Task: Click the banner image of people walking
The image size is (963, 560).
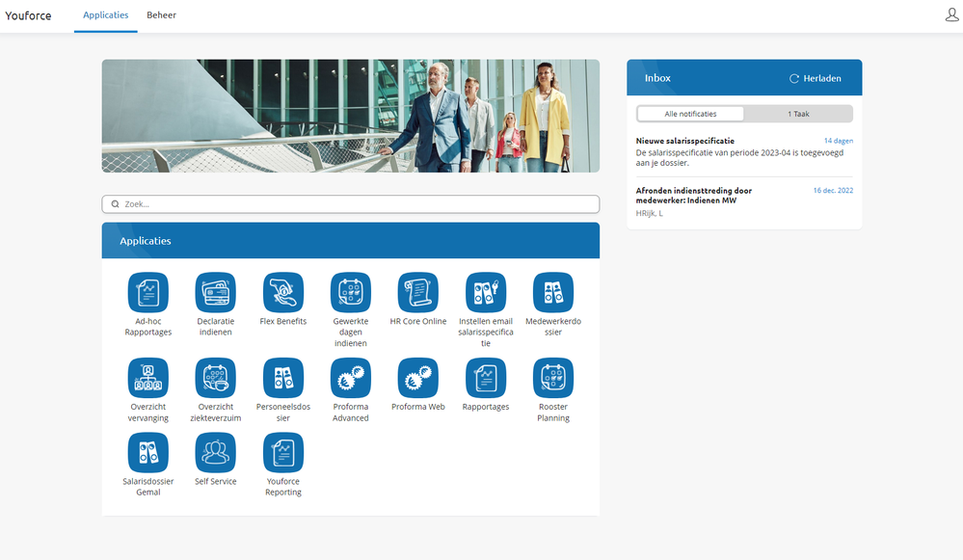Action: 351,116
